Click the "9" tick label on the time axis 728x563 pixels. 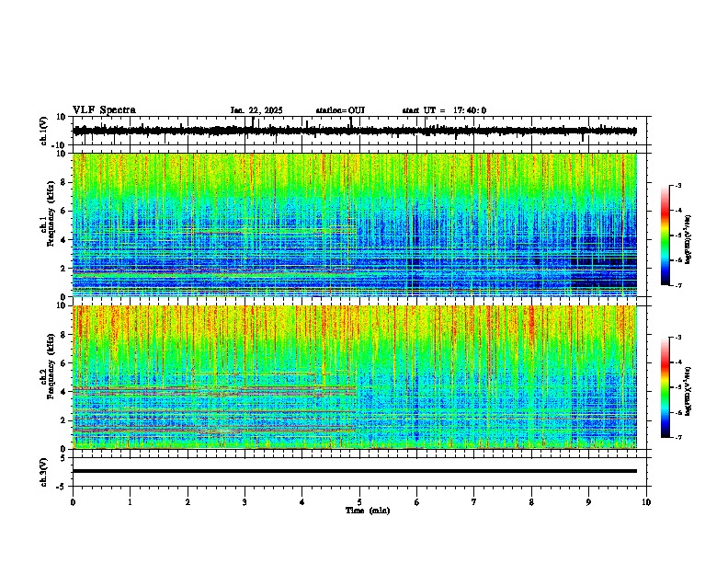[x=588, y=502]
